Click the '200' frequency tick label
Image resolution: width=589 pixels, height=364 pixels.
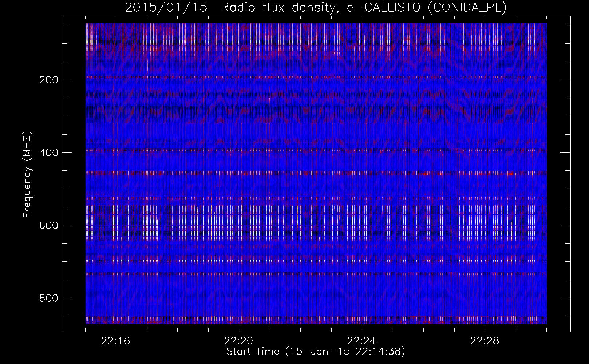[48, 80]
